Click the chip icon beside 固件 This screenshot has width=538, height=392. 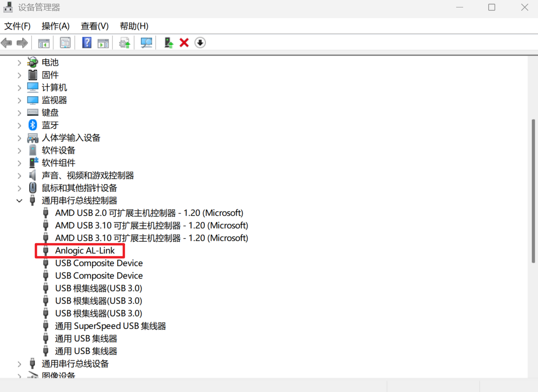pos(33,75)
